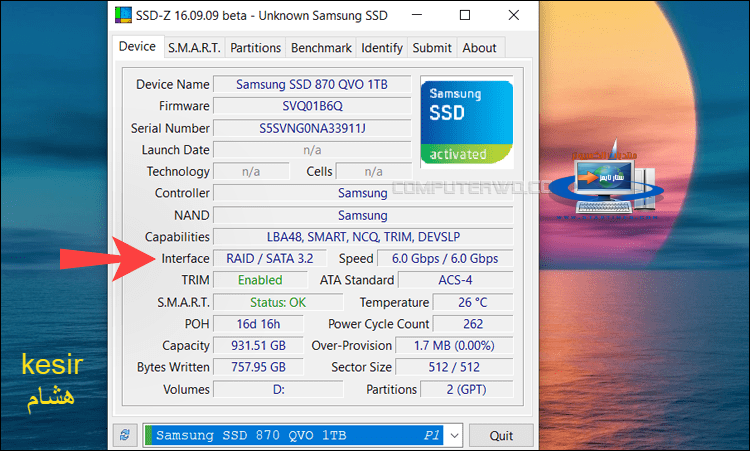Click the POH value 16d 16h
This screenshot has height=451, width=750.
[258, 324]
